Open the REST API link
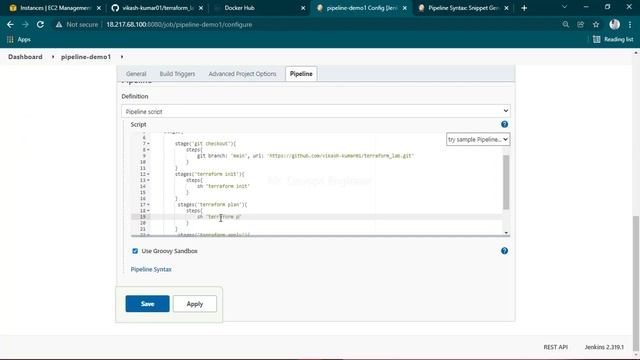Screen dimensions: 640x360 (556, 347)
